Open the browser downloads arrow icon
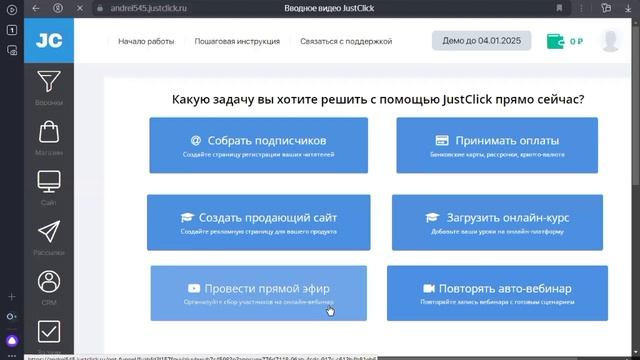Image resolution: width=640 pixels, height=360 pixels. 628,8
